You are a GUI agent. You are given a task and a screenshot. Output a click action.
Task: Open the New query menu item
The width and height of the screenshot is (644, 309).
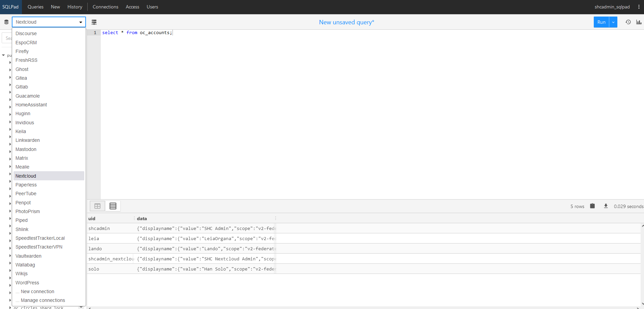pyautogui.click(x=55, y=7)
